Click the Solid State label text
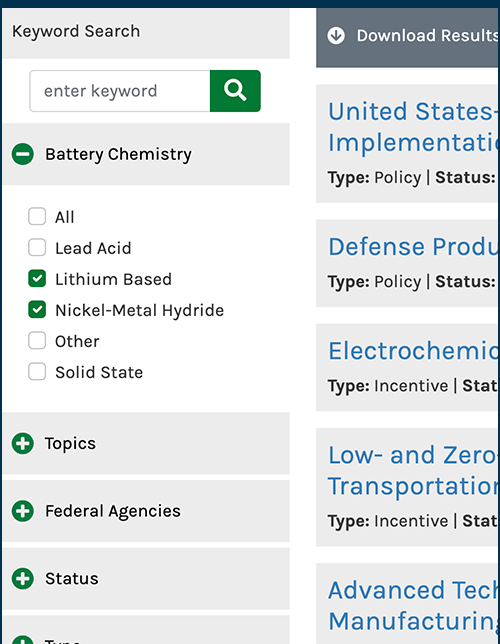The width and height of the screenshot is (500, 644). click(99, 373)
